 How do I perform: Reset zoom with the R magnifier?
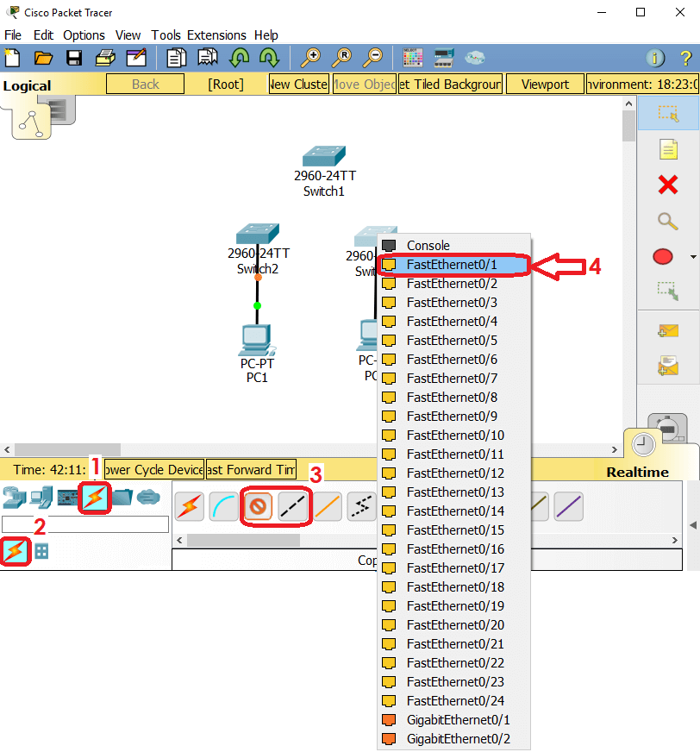tap(341, 58)
